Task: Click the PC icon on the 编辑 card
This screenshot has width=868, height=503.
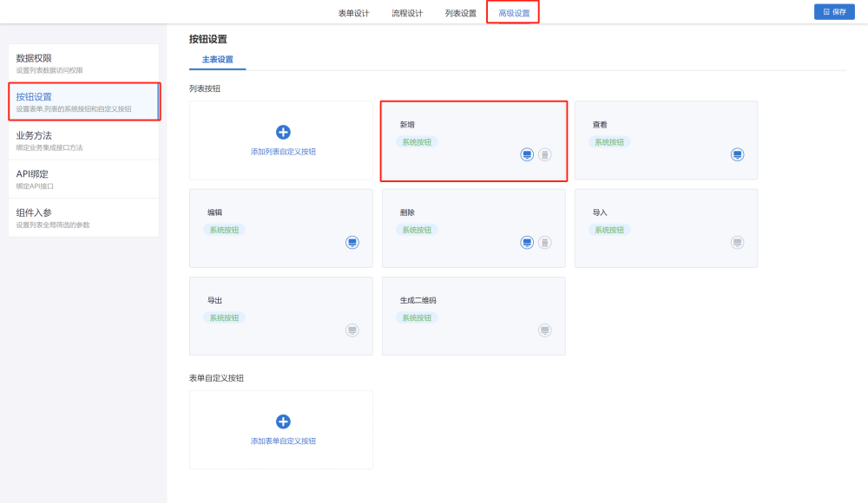Action: [352, 243]
